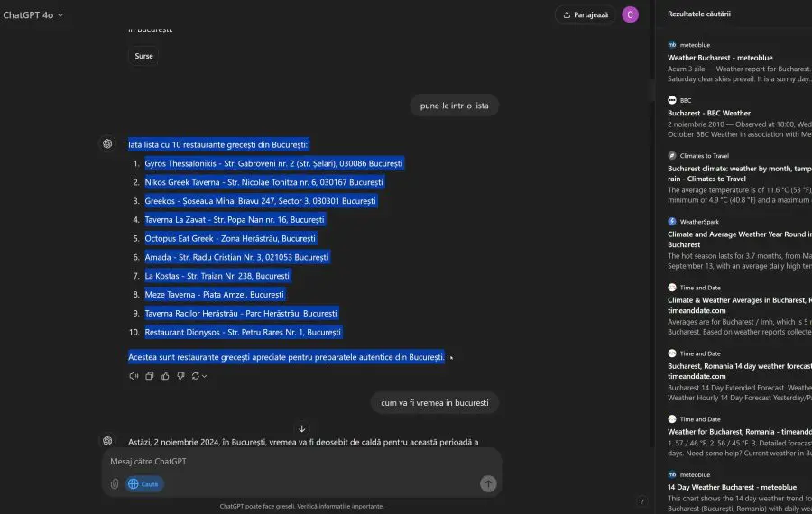Open WeatherSpark Climate and Average Weather result

tap(740, 239)
